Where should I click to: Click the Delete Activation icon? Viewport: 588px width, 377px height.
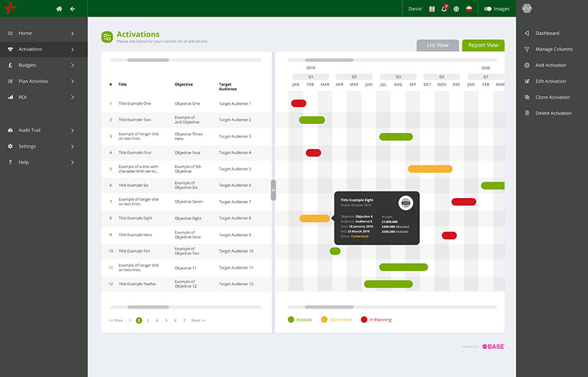[x=527, y=113]
